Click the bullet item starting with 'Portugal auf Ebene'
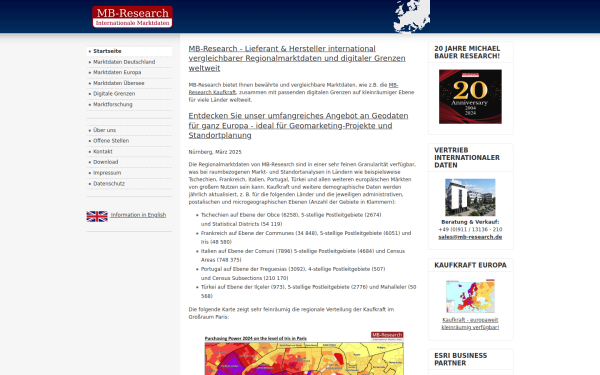 click(x=293, y=273)
